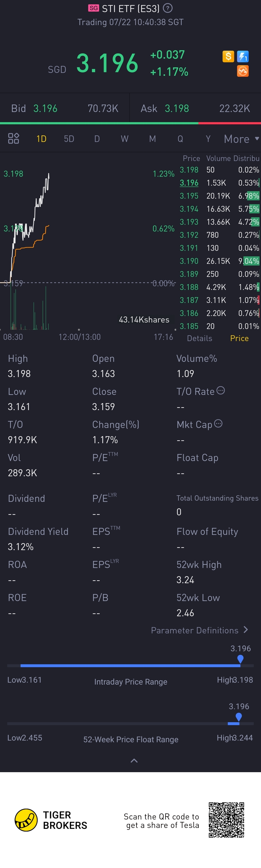The image size is (261, 868).
Task: Click the Intraday Price Range marker
Action: [240, 658]
